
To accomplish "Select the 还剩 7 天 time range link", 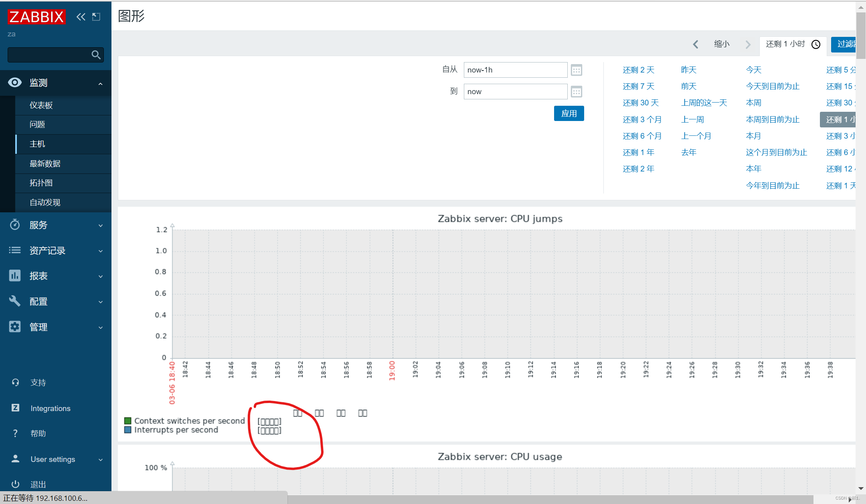I will tap(638, 86).
